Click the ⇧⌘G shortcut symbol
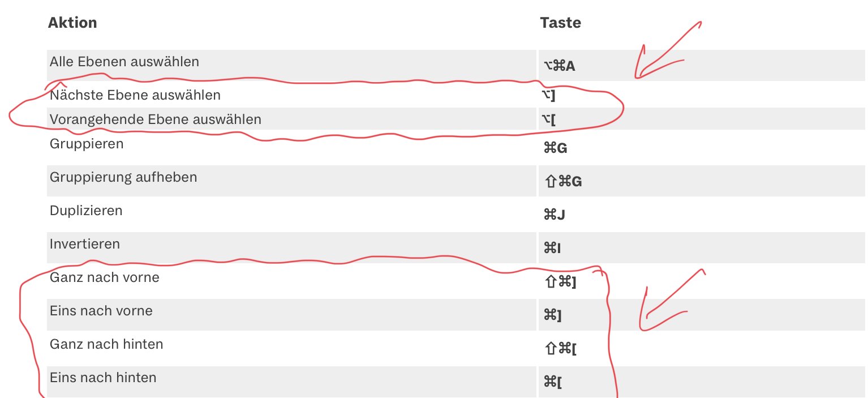 coord(562,182)
